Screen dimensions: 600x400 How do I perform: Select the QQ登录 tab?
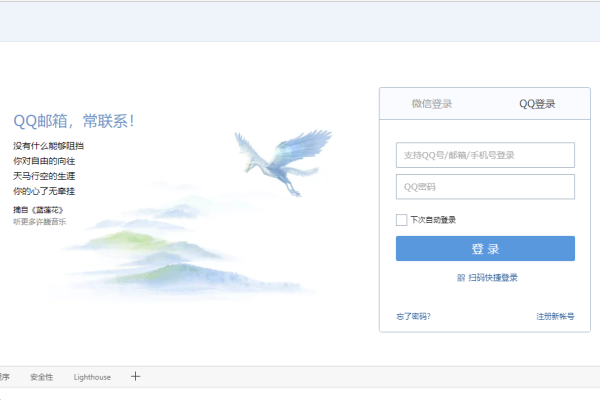click(537, 104)
